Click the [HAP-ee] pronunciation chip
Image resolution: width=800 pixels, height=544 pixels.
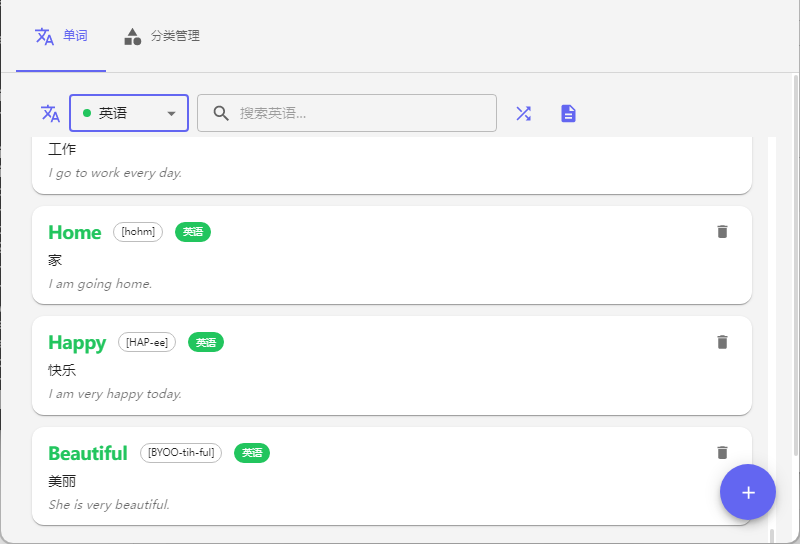point(147,342)
